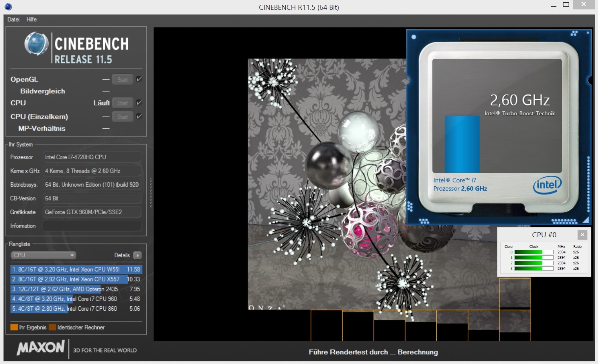Click the Läuft status text
The height and width of the screenshot is (364, 598).
pyautogui.click(x=102, y=103)
